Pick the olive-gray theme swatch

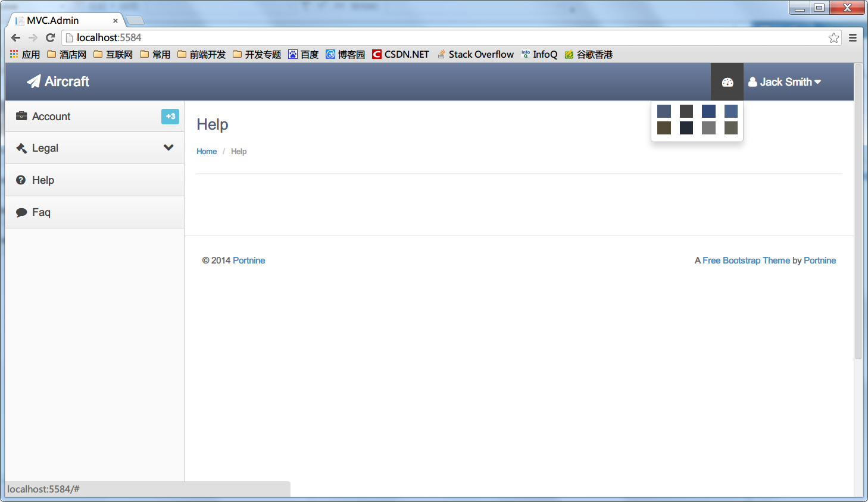click(x=731, y=128)
